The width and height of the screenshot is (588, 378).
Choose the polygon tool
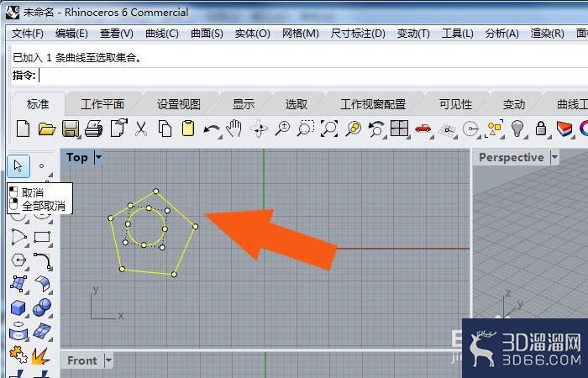click(18, 260)
